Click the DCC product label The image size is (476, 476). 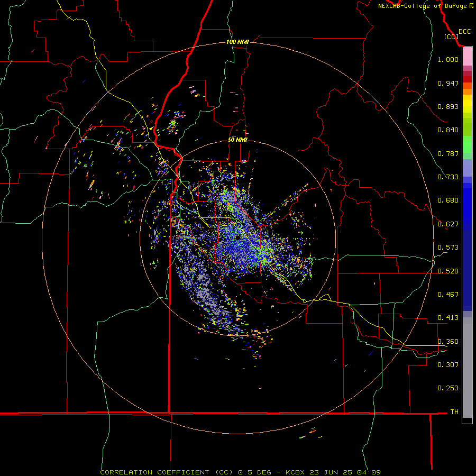[x=464, y=32]
